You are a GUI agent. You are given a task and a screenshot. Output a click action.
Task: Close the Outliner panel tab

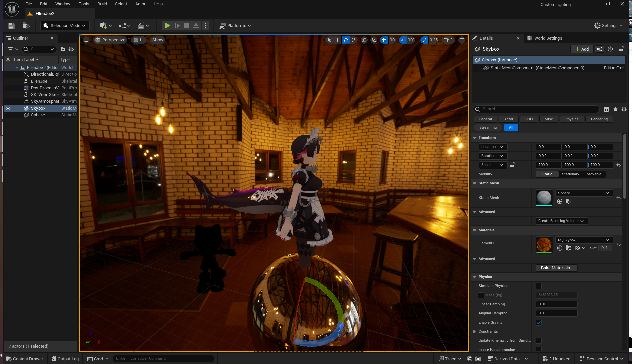52,38
